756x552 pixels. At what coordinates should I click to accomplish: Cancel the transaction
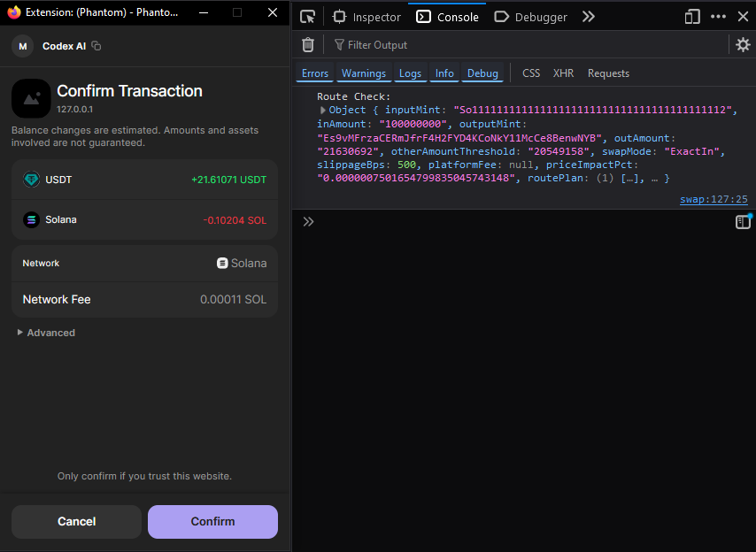coord(77,522)
